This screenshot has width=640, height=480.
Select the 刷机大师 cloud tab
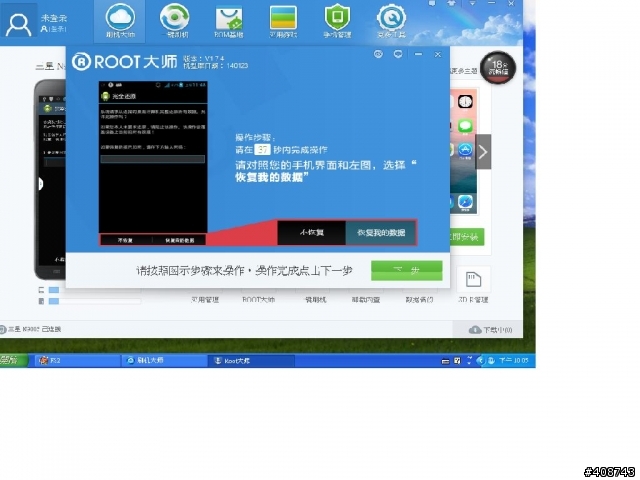pos(120,21)
